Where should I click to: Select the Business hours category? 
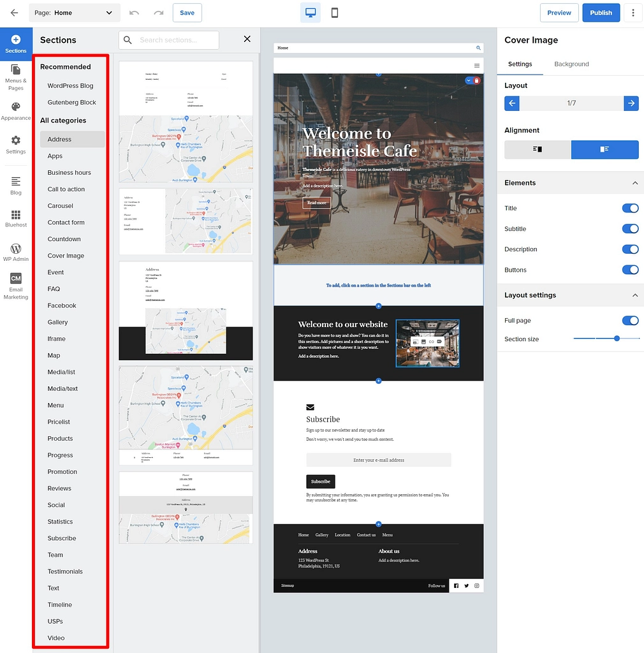[69, 172]
